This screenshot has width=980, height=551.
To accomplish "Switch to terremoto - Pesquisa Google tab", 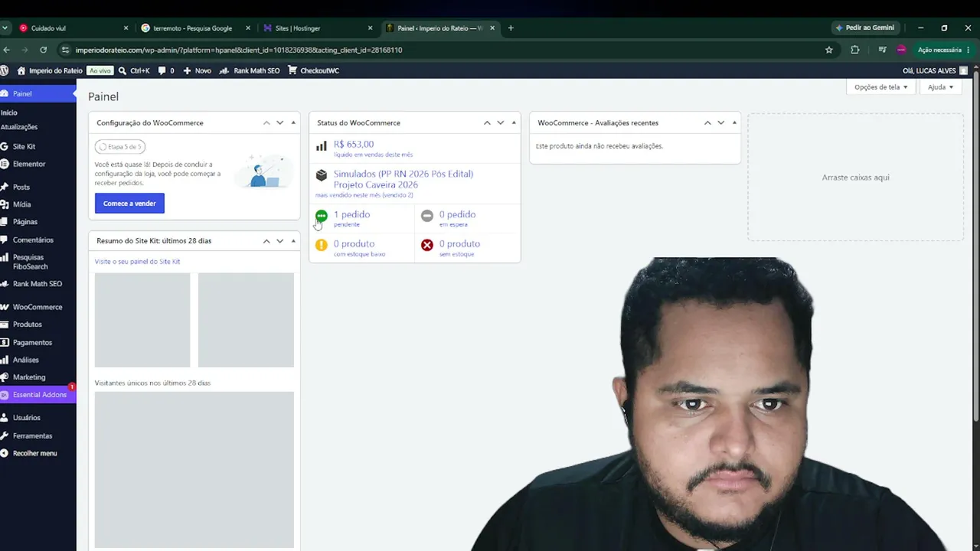I will (195, 28).
